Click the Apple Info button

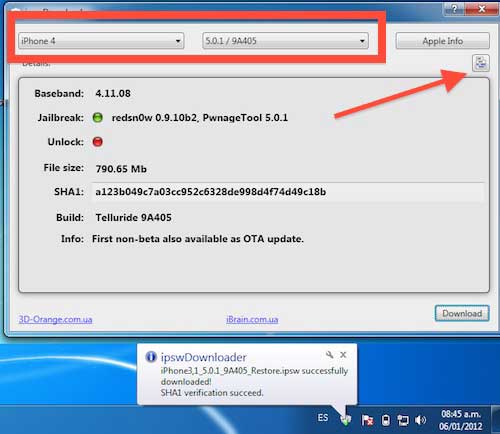(443, 41)
